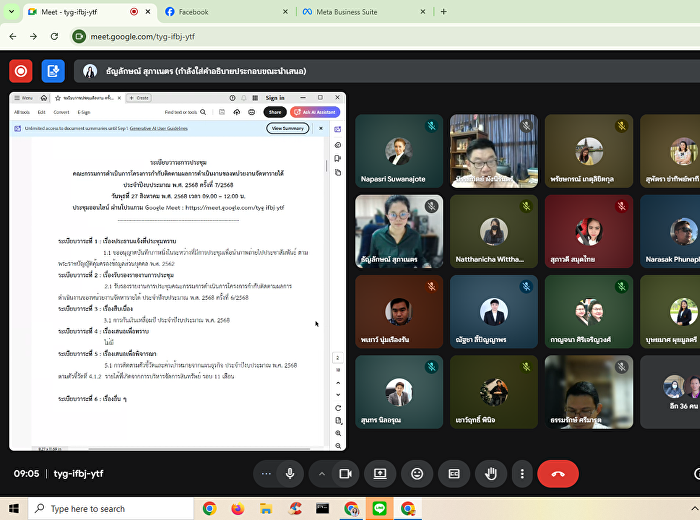Click the red recording indicator button

click(20, 71)
